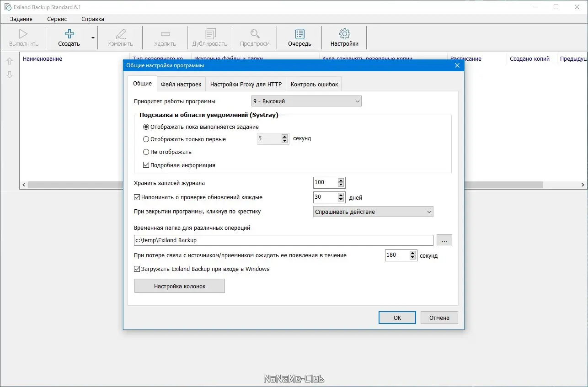
Task: Click the Хранить записей журнала field
Action: click(x=325, y=183)
